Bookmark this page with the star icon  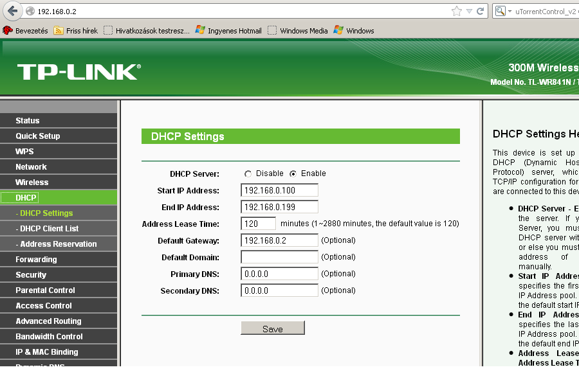(457, 11)
